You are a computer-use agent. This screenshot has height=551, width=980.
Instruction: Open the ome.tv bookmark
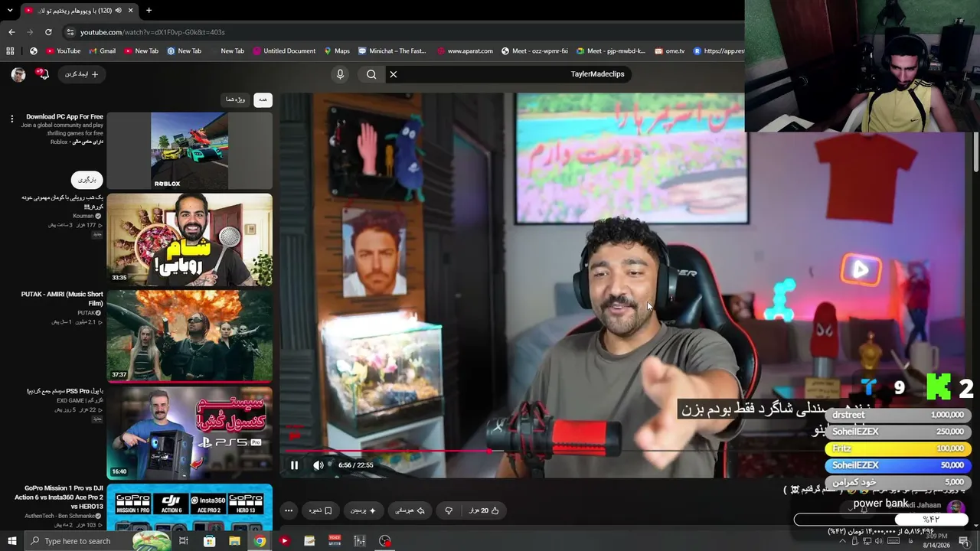tap(670, 51)
